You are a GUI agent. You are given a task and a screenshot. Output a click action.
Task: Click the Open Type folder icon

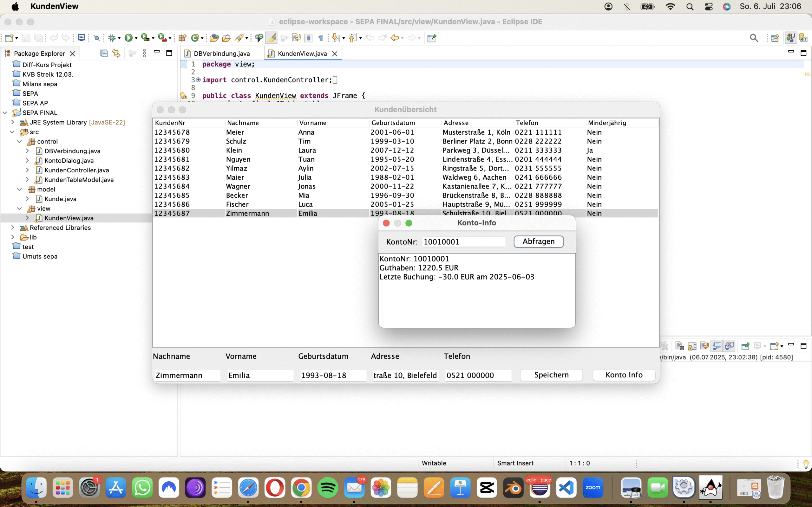point(214,38)
